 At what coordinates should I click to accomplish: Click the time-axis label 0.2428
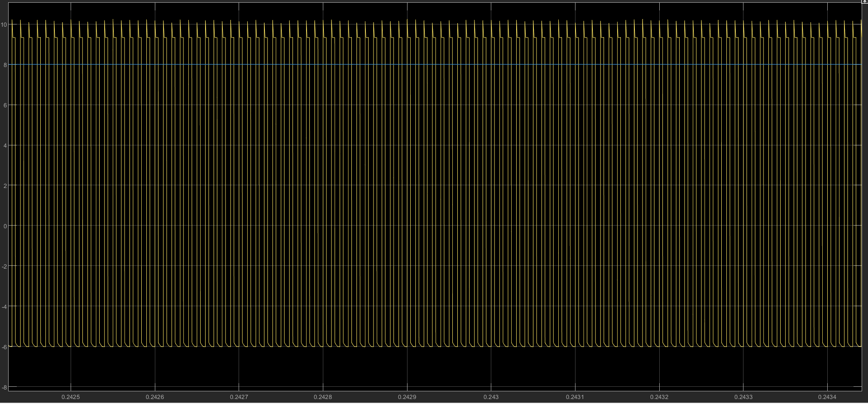[323, 397]
